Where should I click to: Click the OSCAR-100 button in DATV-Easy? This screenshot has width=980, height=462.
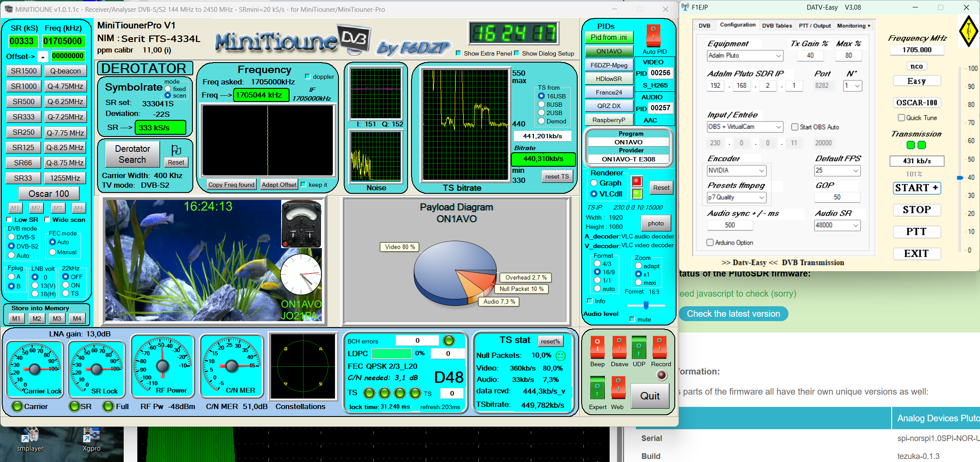(x=917, y=103)
